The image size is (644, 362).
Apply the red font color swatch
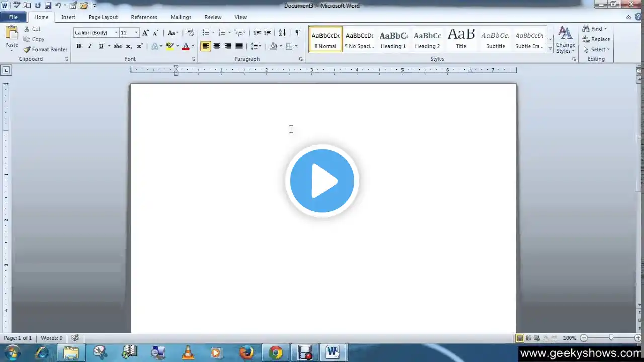coord(186,46)
